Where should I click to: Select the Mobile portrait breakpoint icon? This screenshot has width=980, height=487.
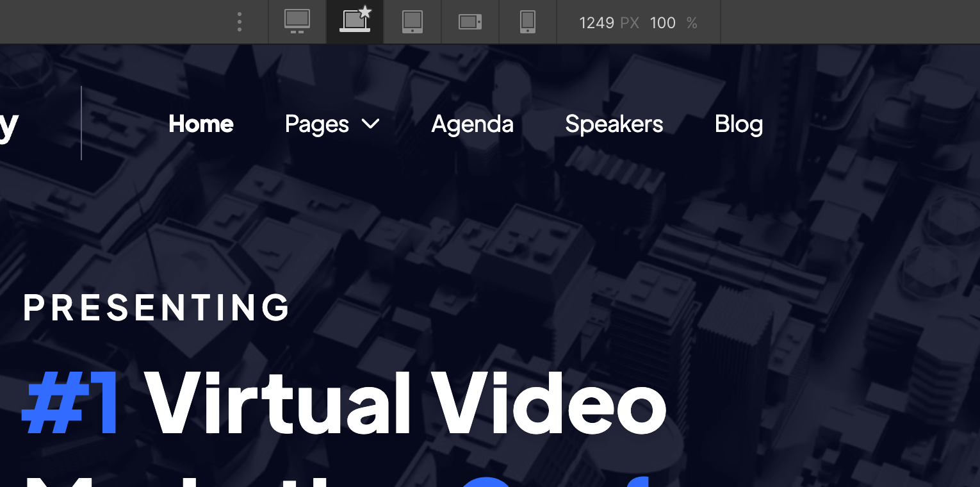527,21
